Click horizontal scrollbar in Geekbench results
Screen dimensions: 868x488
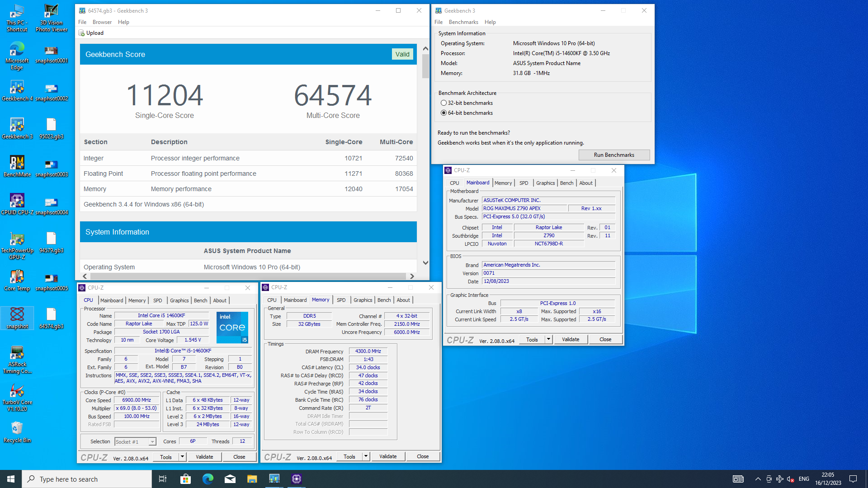248,276
